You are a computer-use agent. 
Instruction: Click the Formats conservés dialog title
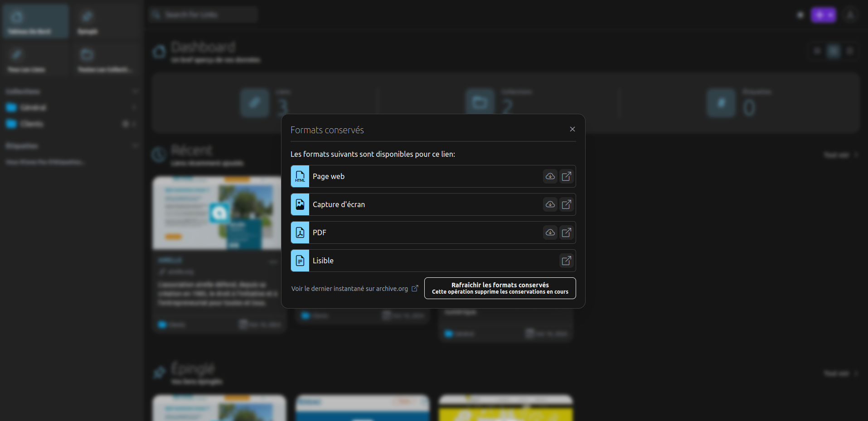click(327, 130)
